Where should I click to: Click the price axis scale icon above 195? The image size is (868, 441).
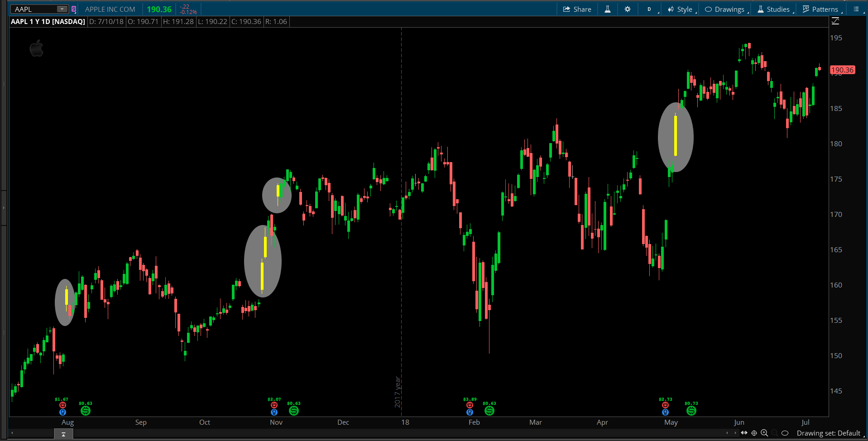pos(835,21)
